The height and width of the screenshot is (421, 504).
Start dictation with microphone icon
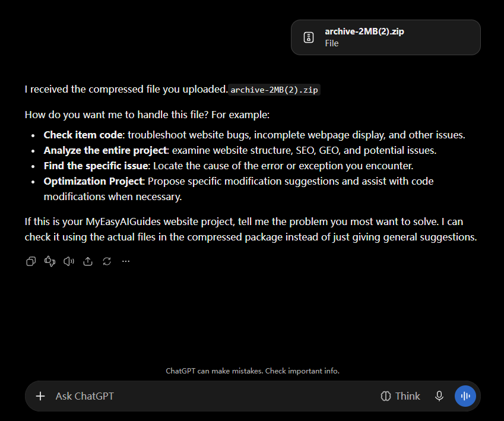(439, 396)
